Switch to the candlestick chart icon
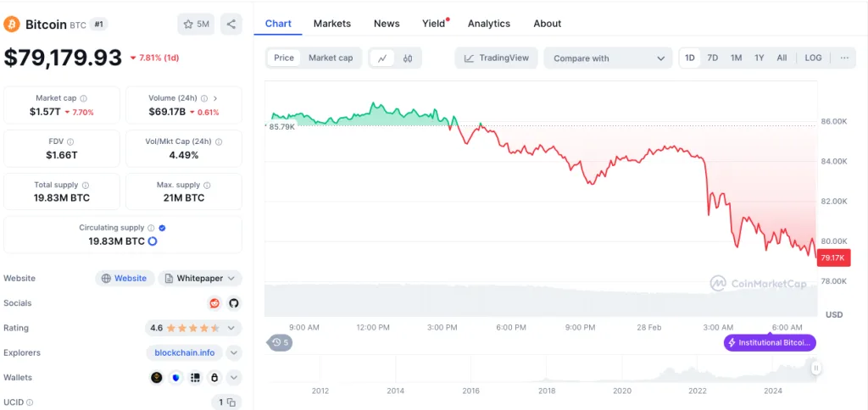This screenshot has width=868, height=410. pyautogui.click(x=408, y=58)
